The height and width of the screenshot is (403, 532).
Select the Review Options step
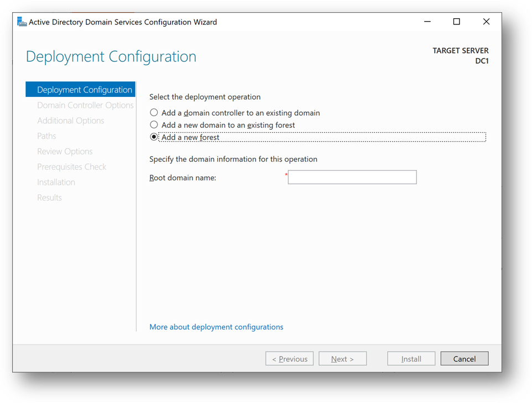coord(65,152)
